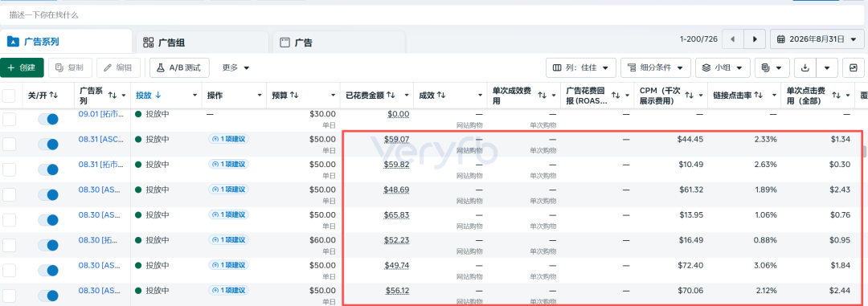Open 1项建议 for the 08.30 [拓 campaign
The image size is (868, 306).
point(228,239)
